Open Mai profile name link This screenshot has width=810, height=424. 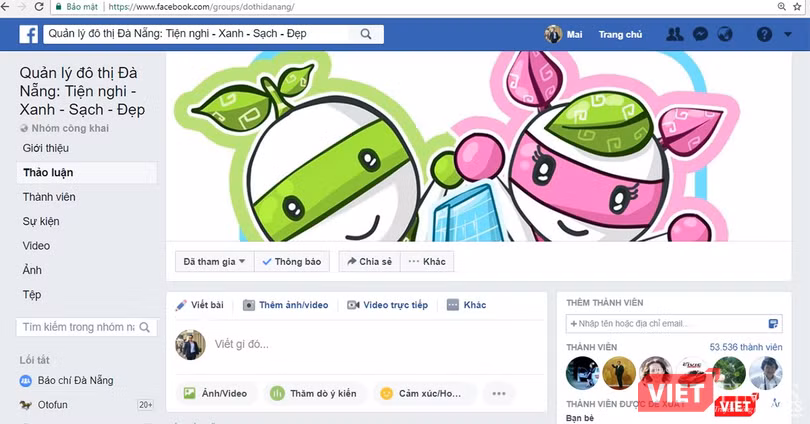[574, 35]
